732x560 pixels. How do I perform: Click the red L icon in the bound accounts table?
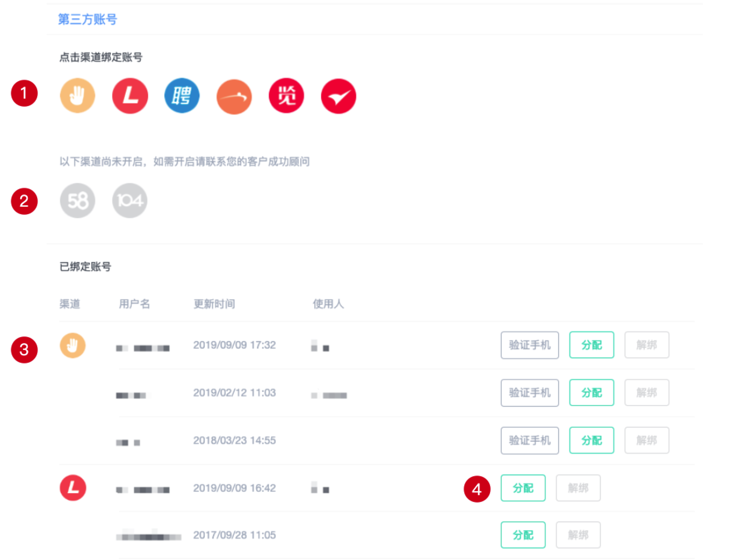[x=73, y=488]
